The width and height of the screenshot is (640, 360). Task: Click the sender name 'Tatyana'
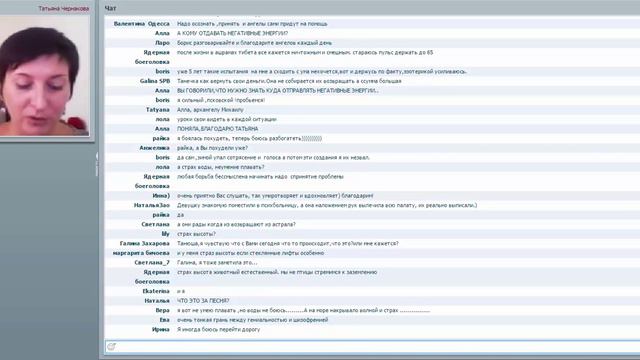(x=158, y=109)
